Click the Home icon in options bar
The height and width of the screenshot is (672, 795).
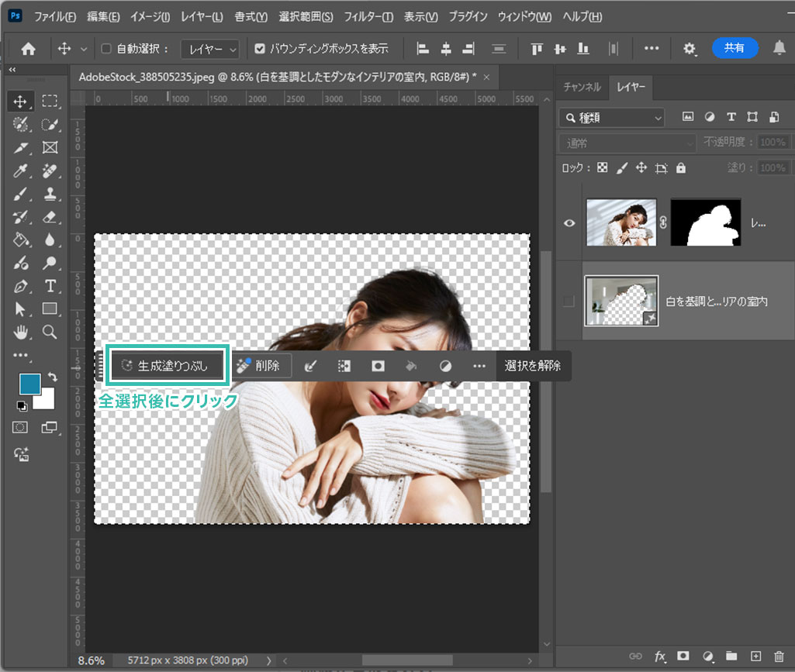coord(29,49)
